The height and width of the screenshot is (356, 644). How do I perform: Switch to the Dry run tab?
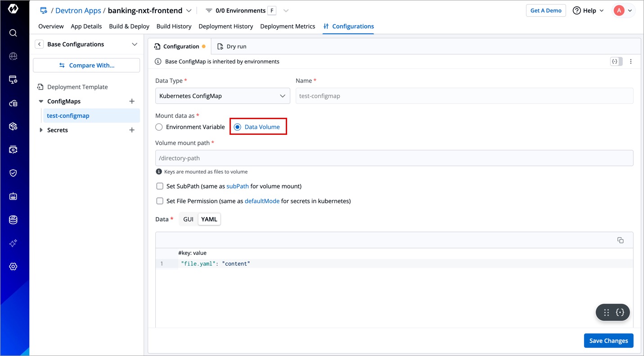click(x=232, y=47)
